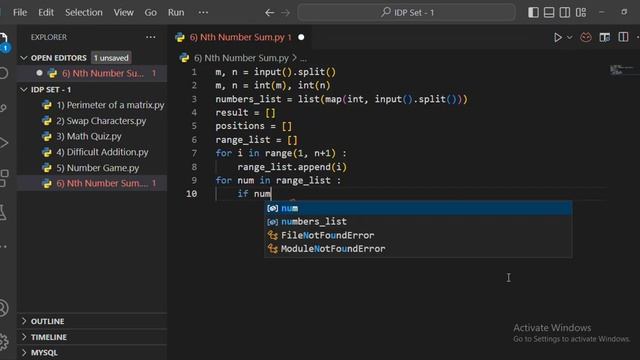Select 'FileNotFoundError' suggestion

tap(418, 235)
